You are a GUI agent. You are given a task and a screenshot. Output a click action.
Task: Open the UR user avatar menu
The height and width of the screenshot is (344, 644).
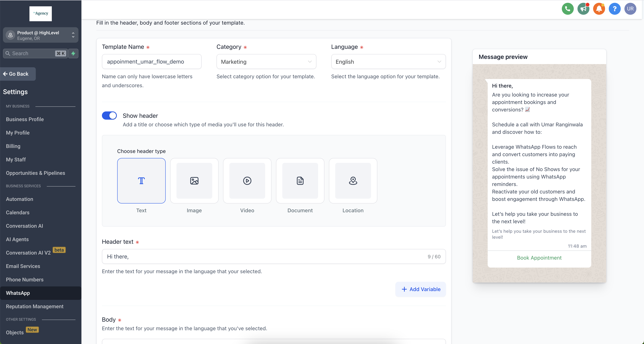(x=630, y=9)
